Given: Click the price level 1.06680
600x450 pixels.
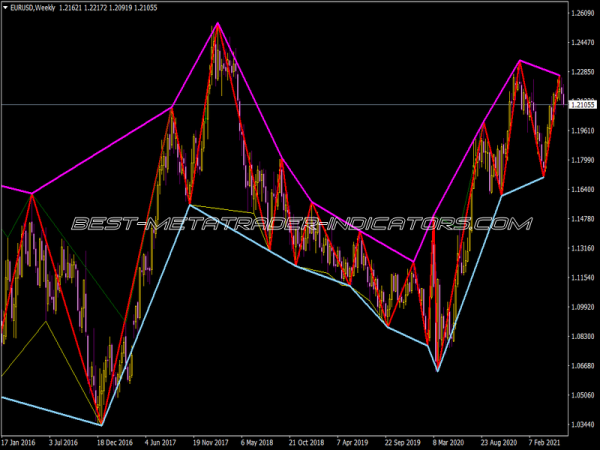Looking at the screenshot, I should [583, 366].
